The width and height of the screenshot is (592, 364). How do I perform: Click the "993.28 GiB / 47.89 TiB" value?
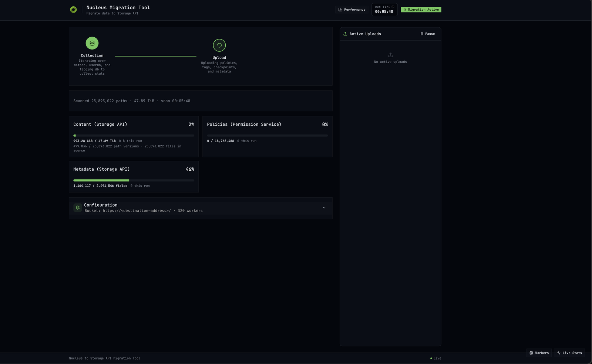(94, 141)
